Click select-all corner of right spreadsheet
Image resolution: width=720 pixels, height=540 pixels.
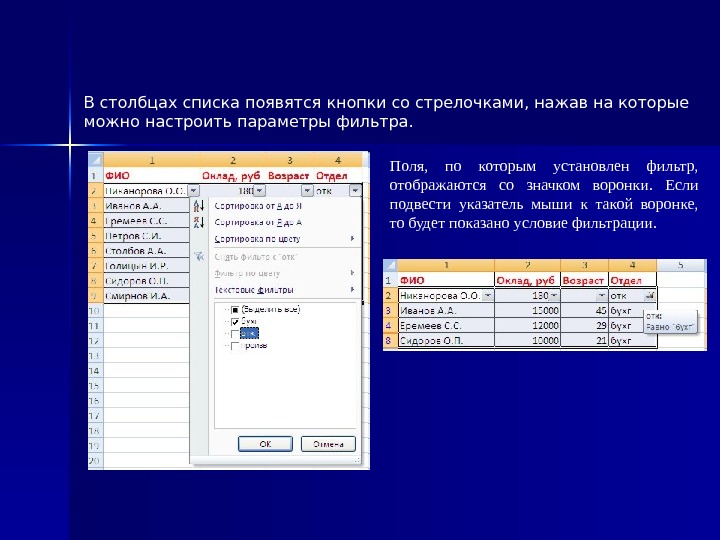click(x=390, y=265)
